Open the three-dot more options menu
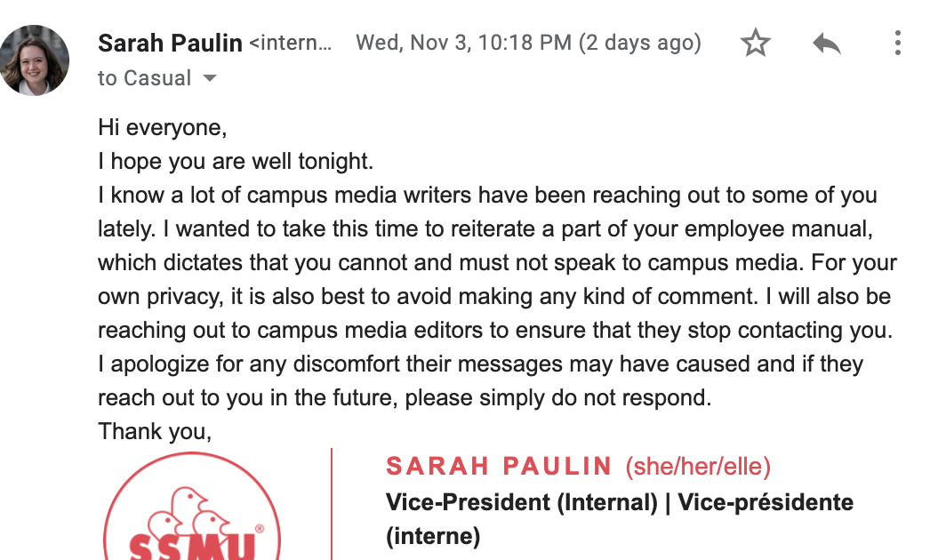The height and width of the screenshot is (560, 930). point(898,43)
